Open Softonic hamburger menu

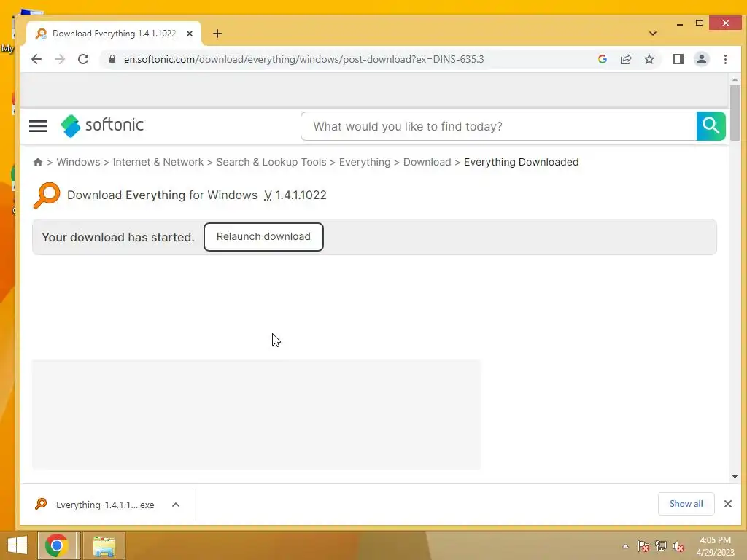pyautogui.click(x=38, y=126)
